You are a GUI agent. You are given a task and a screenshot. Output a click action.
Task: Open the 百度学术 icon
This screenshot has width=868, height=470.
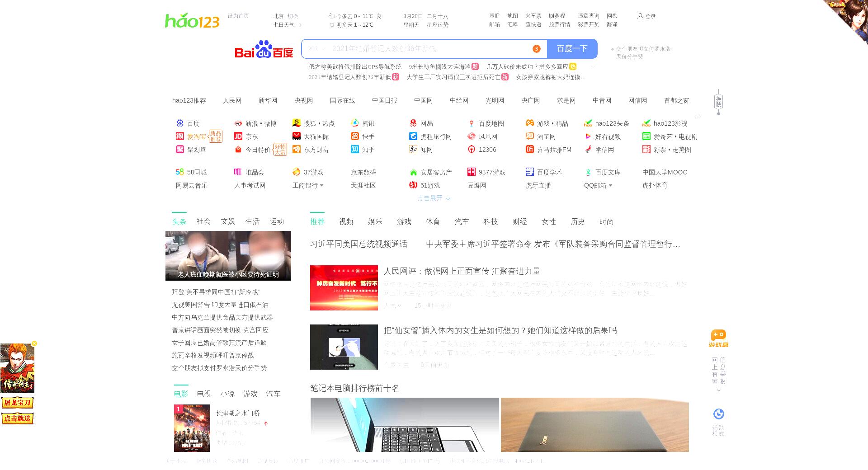pyautogui.click(x=530, y=172)
